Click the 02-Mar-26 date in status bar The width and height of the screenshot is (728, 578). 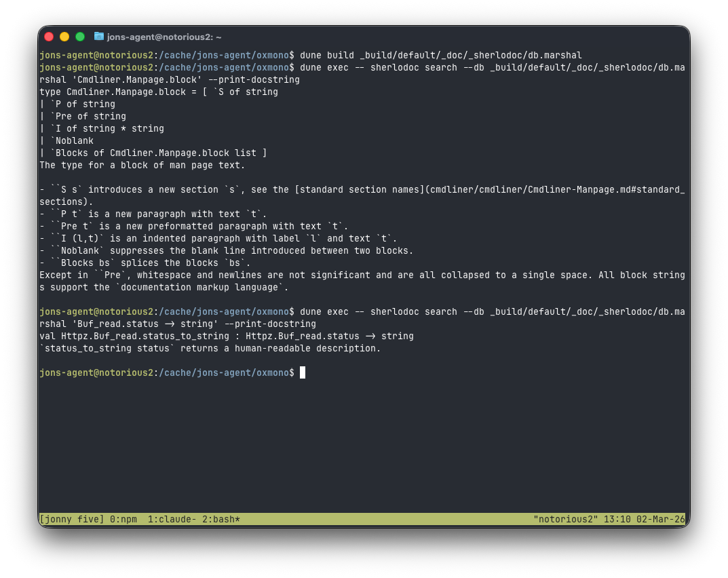(661, 520)
